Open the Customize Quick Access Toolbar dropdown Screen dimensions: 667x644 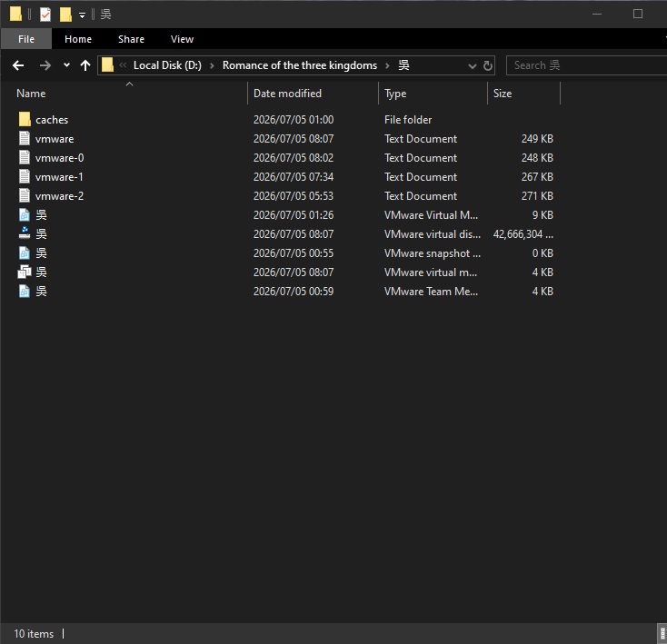pos(82,15)
